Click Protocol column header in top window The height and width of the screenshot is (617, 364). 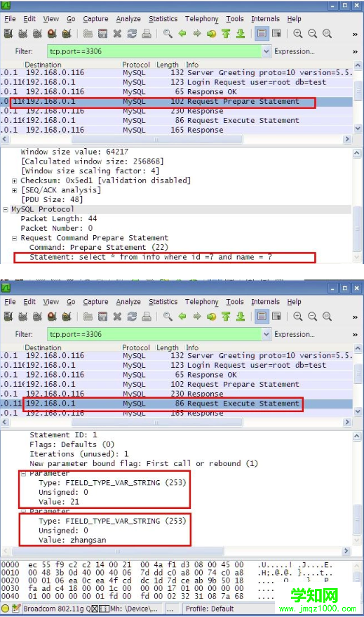(x=136, y=65)
